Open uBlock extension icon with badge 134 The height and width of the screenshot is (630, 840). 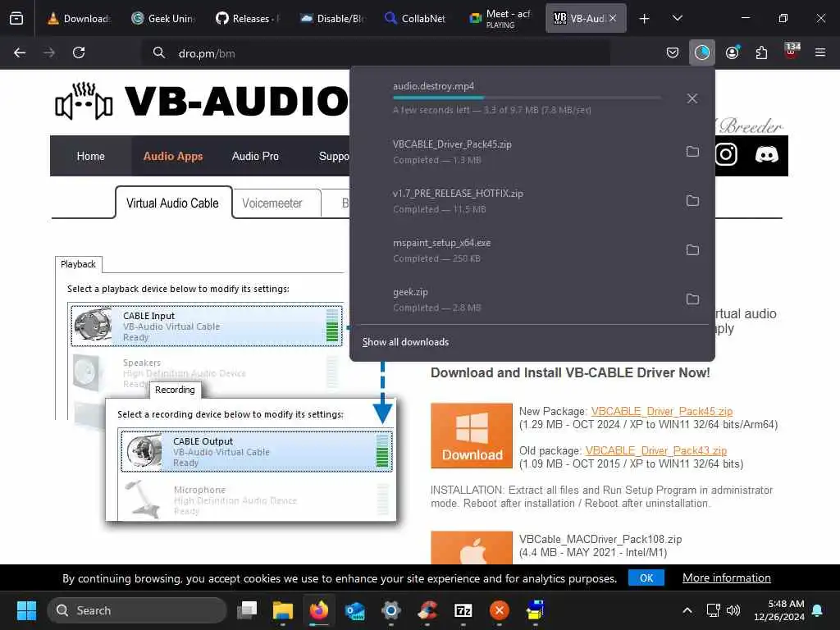pyautogui.click(x=792, y=51)
